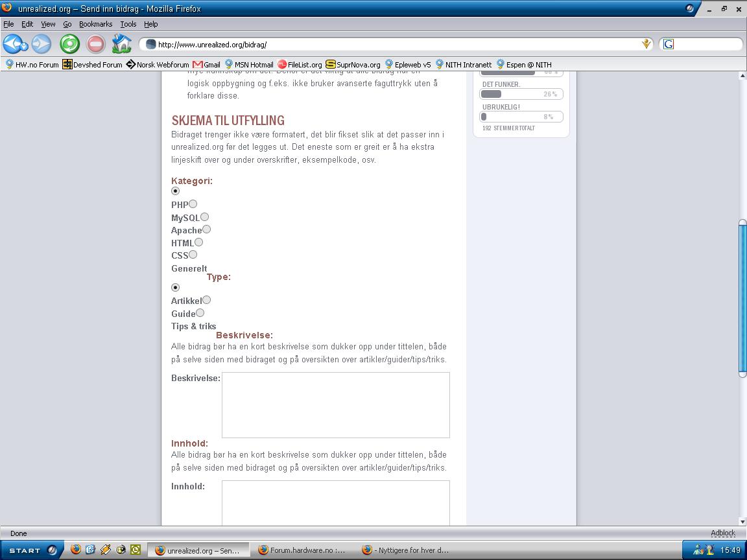Launch Winamp lightning icon in quick launch
Screen dimensions: 747x560
[x=105, y=550]
